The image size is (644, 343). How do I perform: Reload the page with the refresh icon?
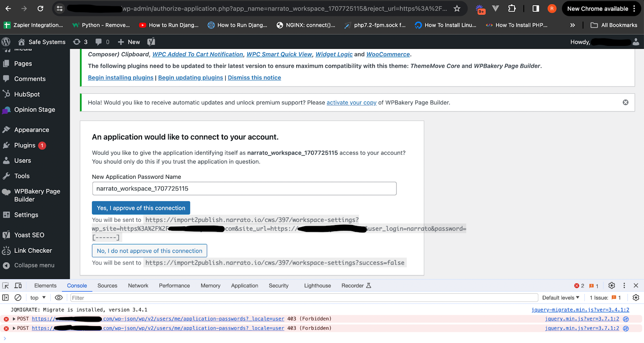coord(40,8)
